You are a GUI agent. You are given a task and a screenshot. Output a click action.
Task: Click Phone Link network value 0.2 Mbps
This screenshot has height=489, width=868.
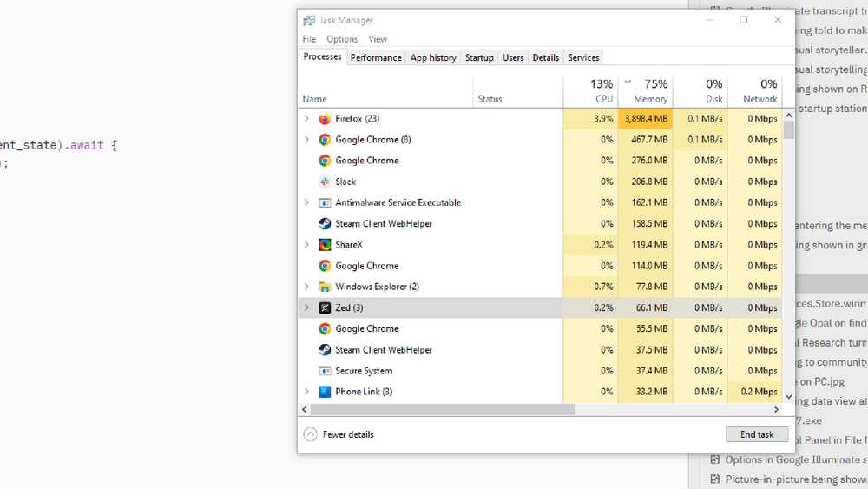(759, 392)
